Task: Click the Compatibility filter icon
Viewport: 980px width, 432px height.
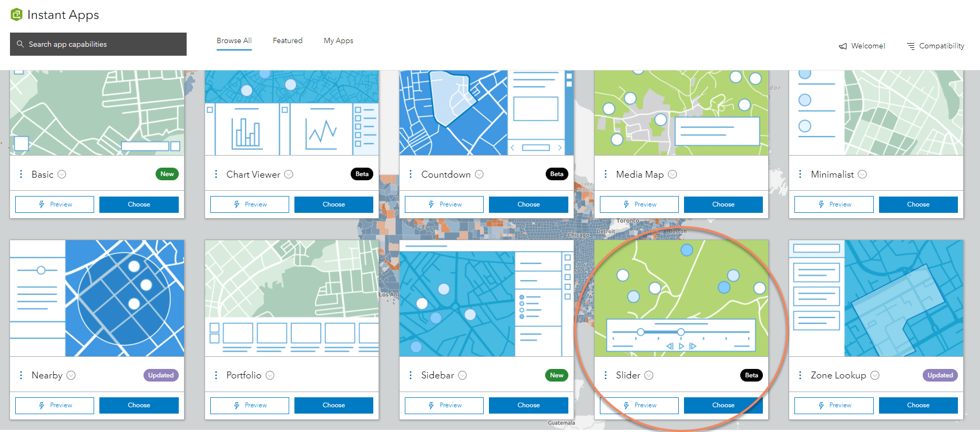Action: pyautogui.click(x=911, y=46)
